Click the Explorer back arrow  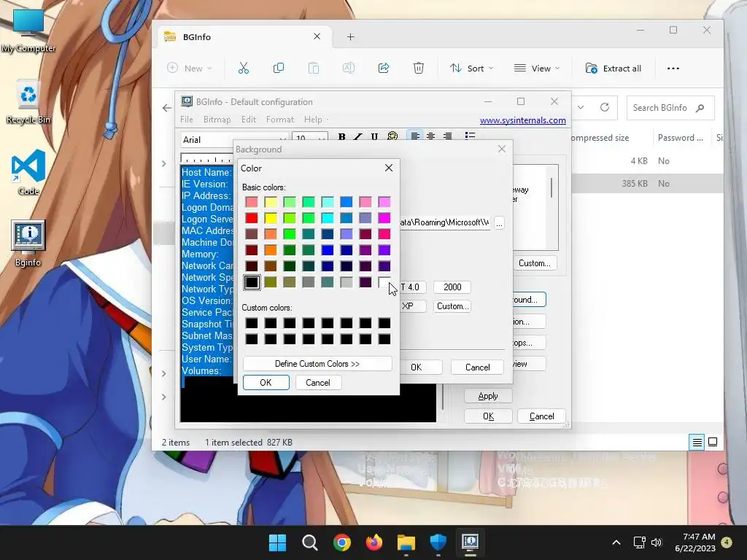(x=167, y=108)
